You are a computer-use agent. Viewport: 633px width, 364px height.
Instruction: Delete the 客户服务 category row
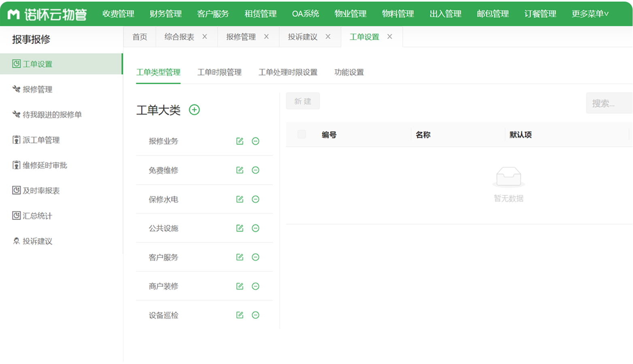tap(255, 257)
